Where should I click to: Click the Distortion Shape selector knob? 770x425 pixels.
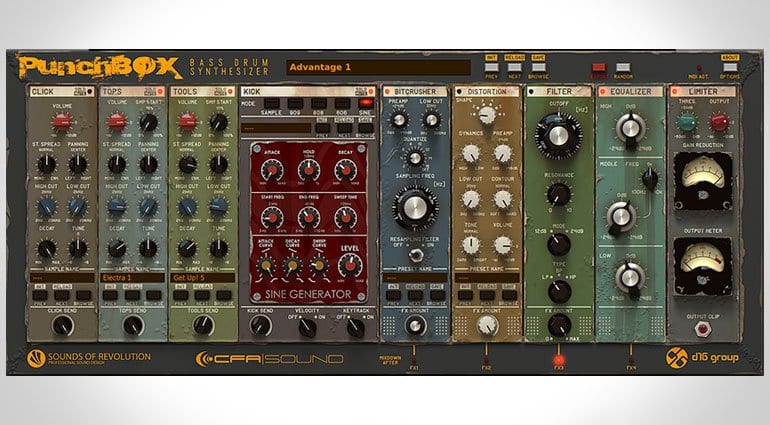[x=487, y=115]
